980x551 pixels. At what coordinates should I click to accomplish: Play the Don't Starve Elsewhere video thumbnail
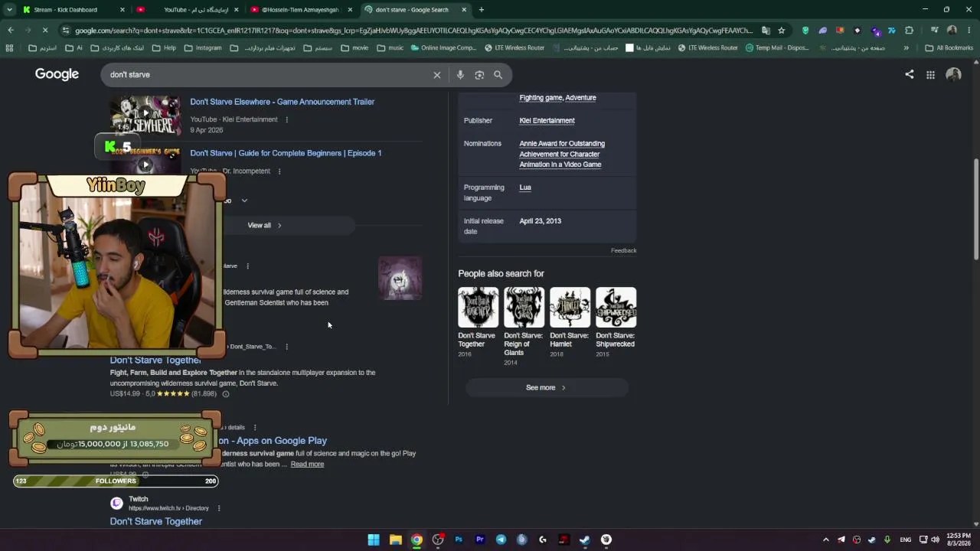[x=145, y=115]
